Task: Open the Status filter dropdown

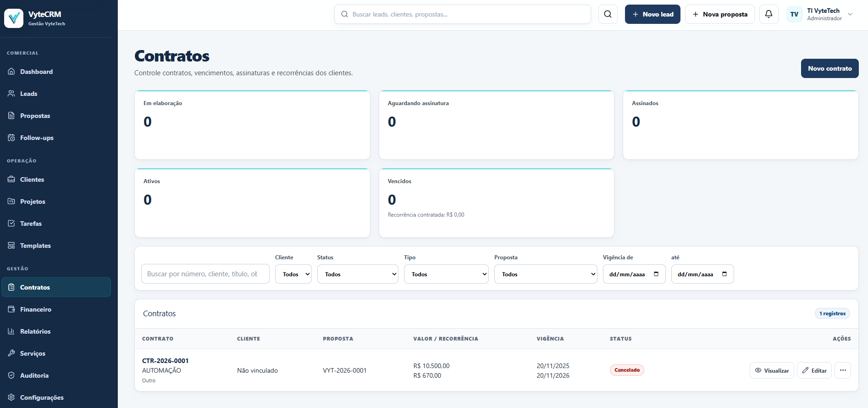Action: 358,274
